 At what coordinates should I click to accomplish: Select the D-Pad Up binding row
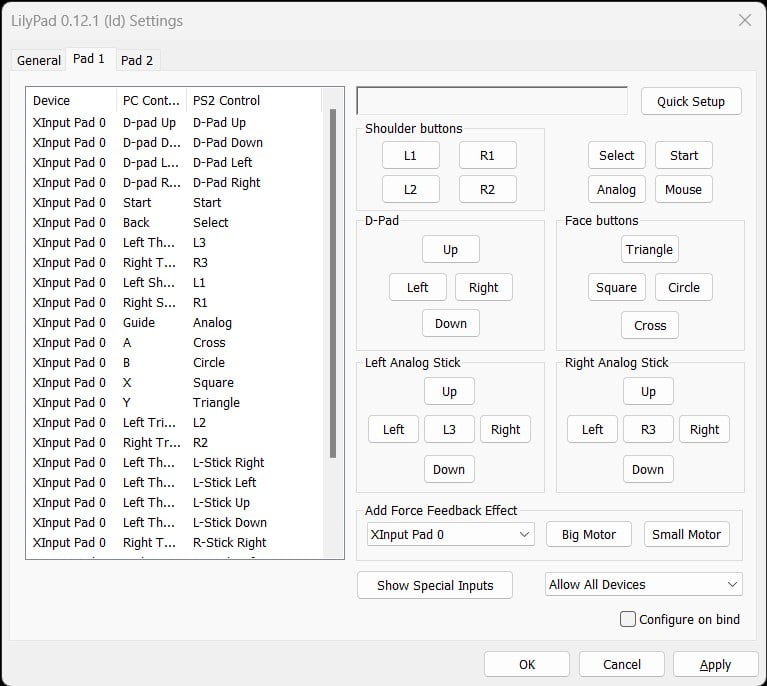coord(175,122)
